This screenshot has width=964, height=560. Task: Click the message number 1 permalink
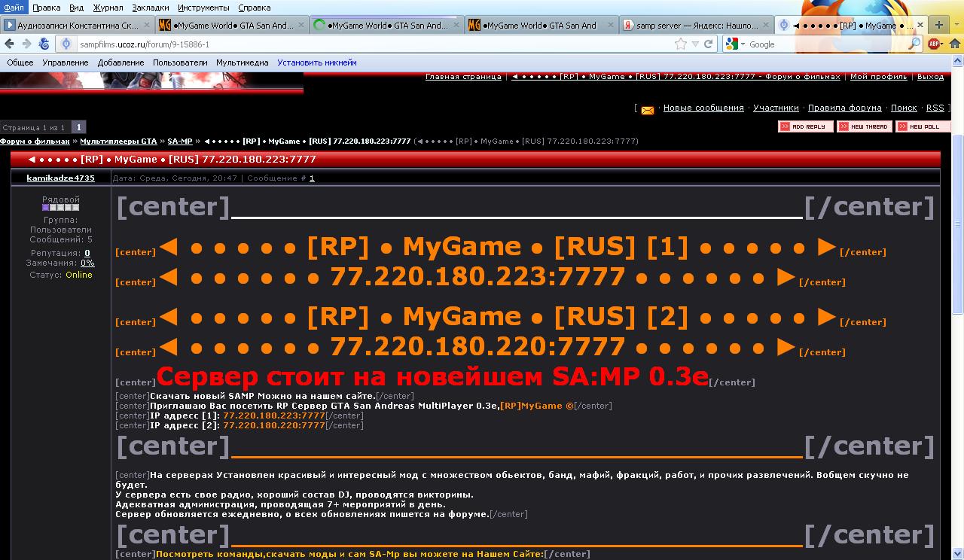click(312, 178)
